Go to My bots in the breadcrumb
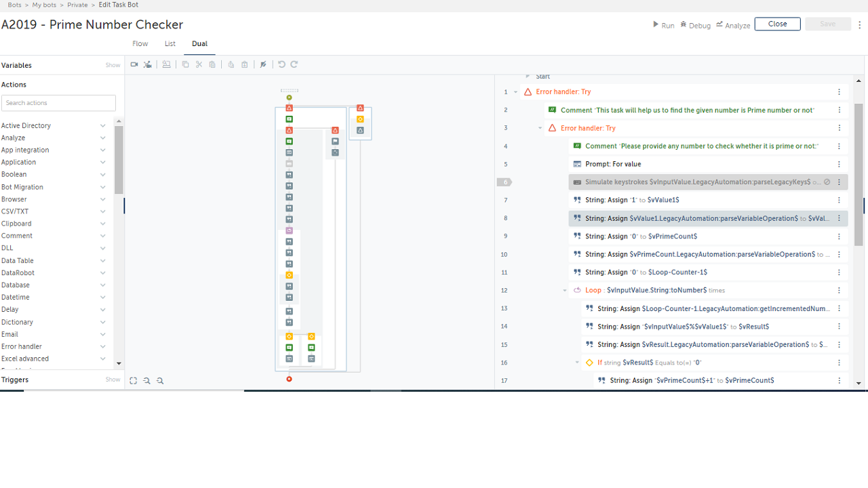868x488 pixels. [x=45, y=5]
